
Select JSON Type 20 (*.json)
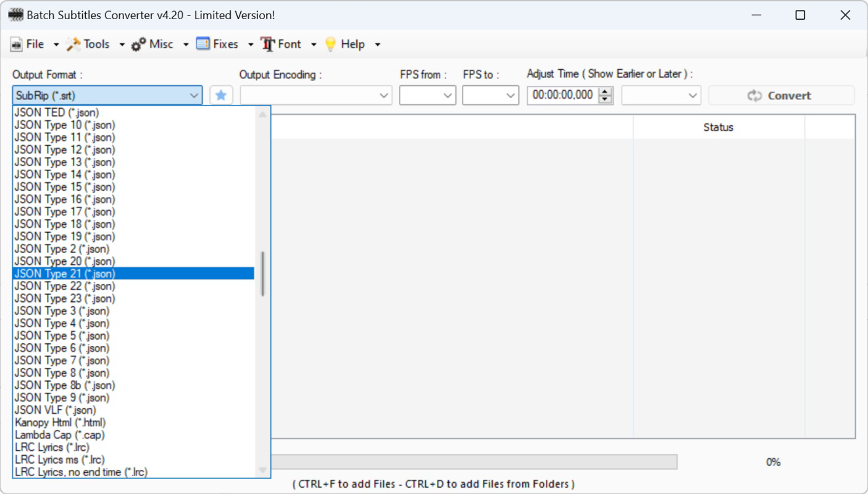coord(133,261)
